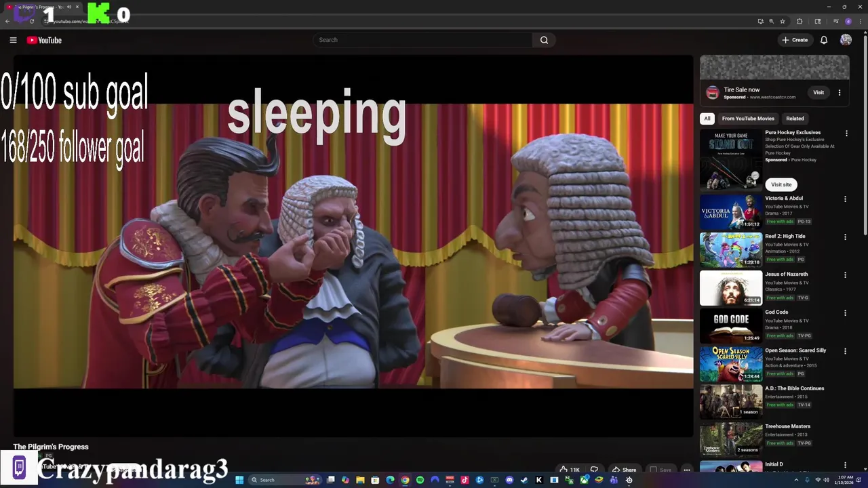Open options menu for Pure Hockey Exclusives
Image resolution: width=868 pixels, height=488 pixels.
click(x=846, y=134)
